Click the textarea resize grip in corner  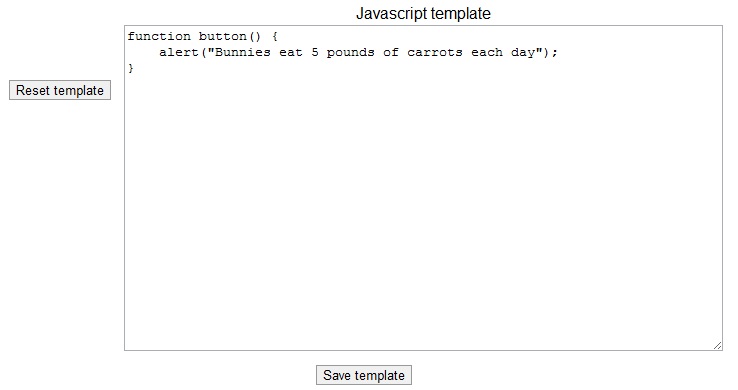pos(717,345)
